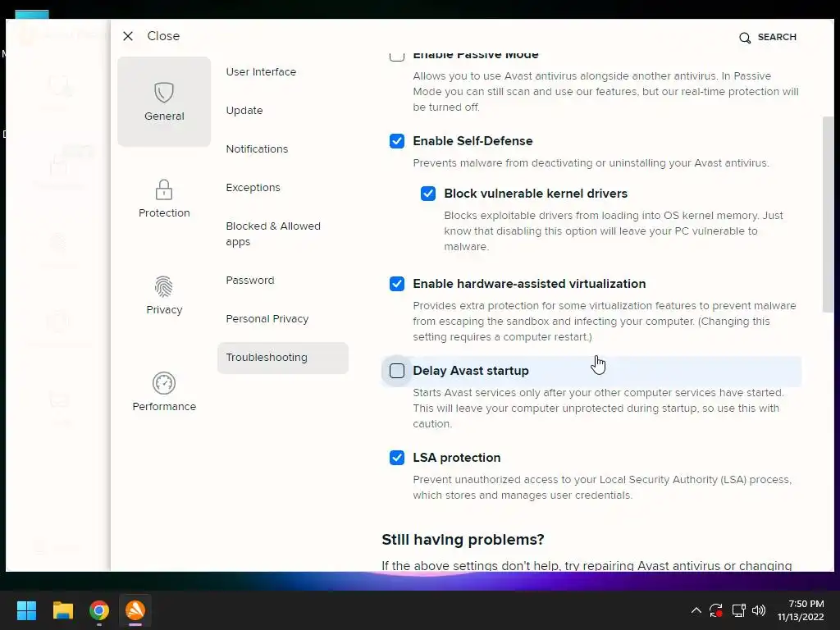Select Update settings tab
Image resolution: width=840 pixels, height=630 pixels.
pos(244,111)
